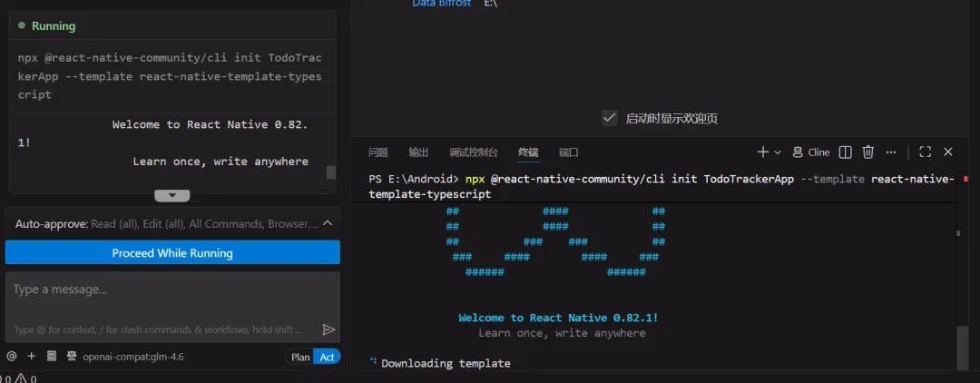Kill terminal with the trash icon
The width and height of the screenshot is (980, 383).
coord(867,152)
